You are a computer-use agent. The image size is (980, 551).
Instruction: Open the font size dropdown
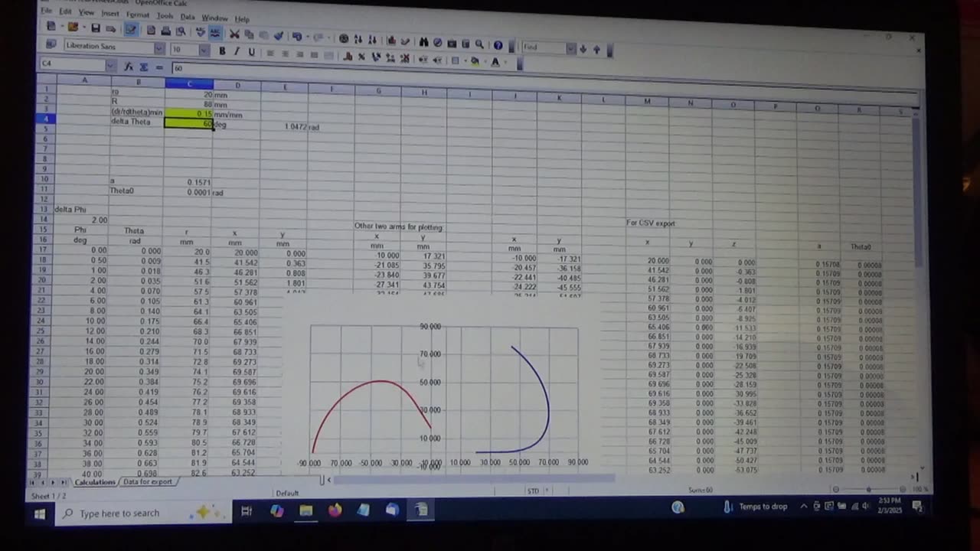tap(204, 50)
